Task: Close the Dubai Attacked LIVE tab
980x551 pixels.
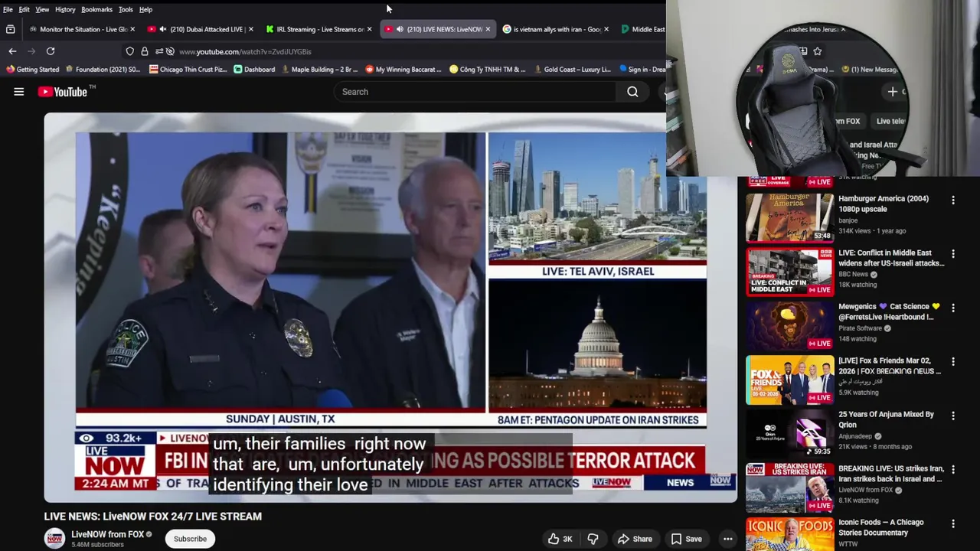Action: 250,29
